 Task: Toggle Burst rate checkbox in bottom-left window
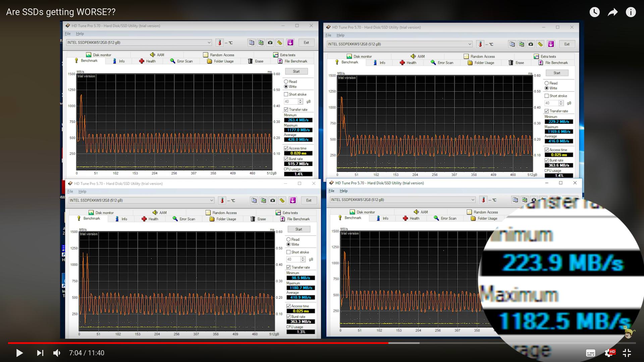point(288,316)
